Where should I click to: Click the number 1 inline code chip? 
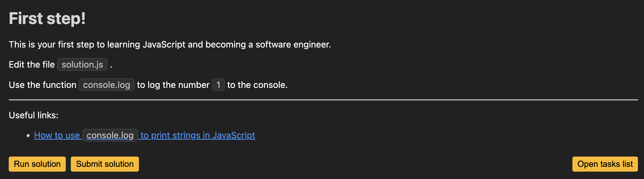pyautogui.click(x=218, y=85)
